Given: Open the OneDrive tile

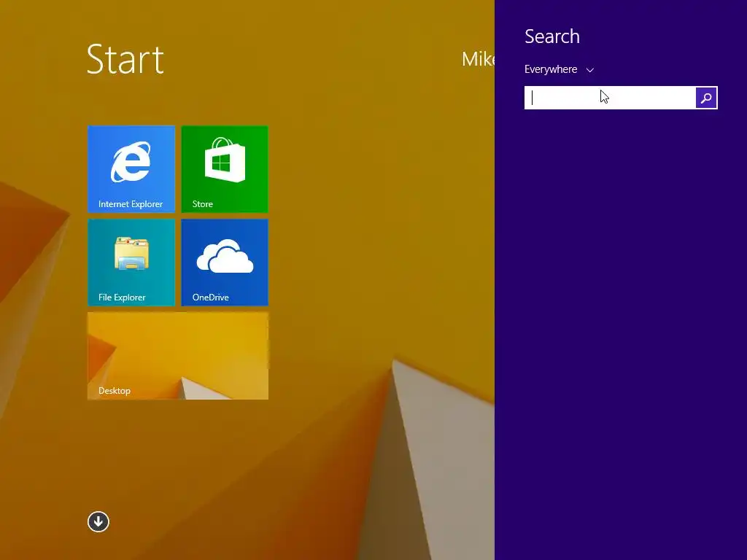Looking at the screenshot, I should tap(225, 262).
